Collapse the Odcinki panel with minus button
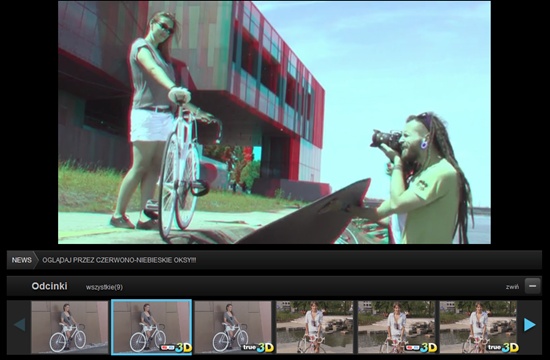The width and height of the screenshot is (550, 360). (x=532, y=286)
